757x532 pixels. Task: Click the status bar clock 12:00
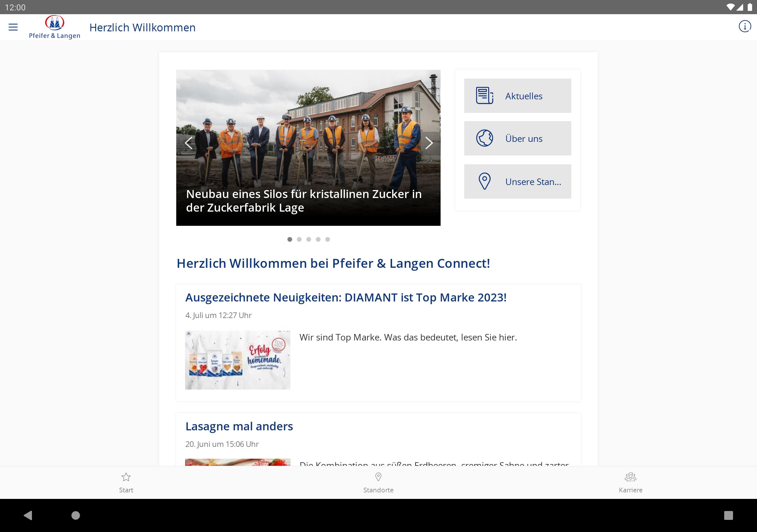click(x=15, y=7)
